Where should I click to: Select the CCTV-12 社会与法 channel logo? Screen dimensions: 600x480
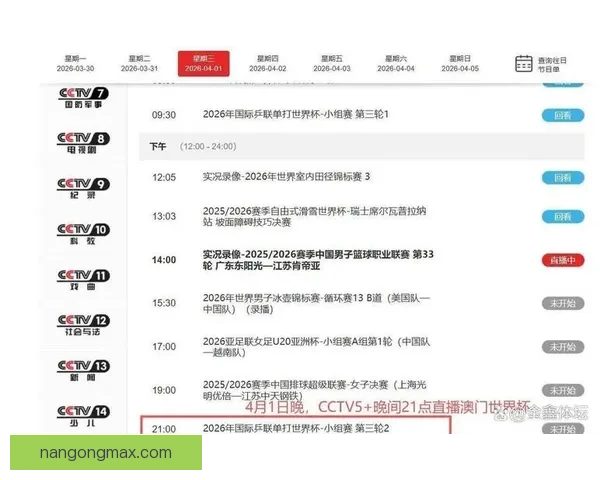tap(83, 325)
